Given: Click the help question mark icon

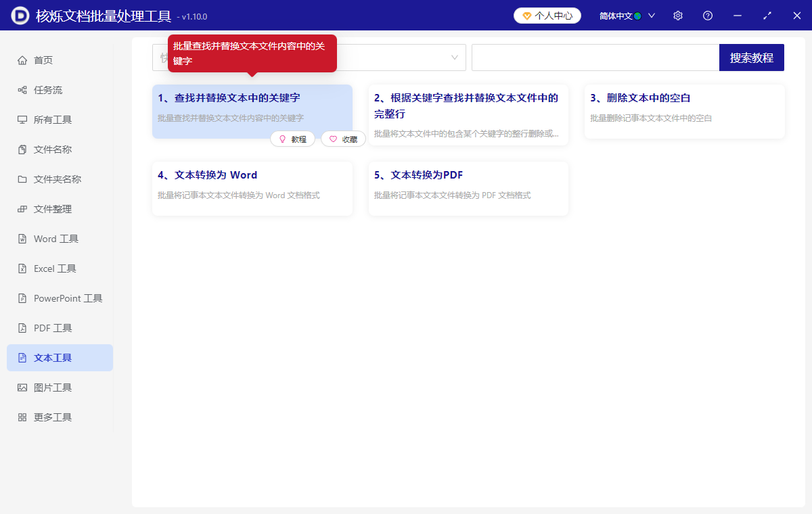Looking at the screenshot, I should coord(707,15).
